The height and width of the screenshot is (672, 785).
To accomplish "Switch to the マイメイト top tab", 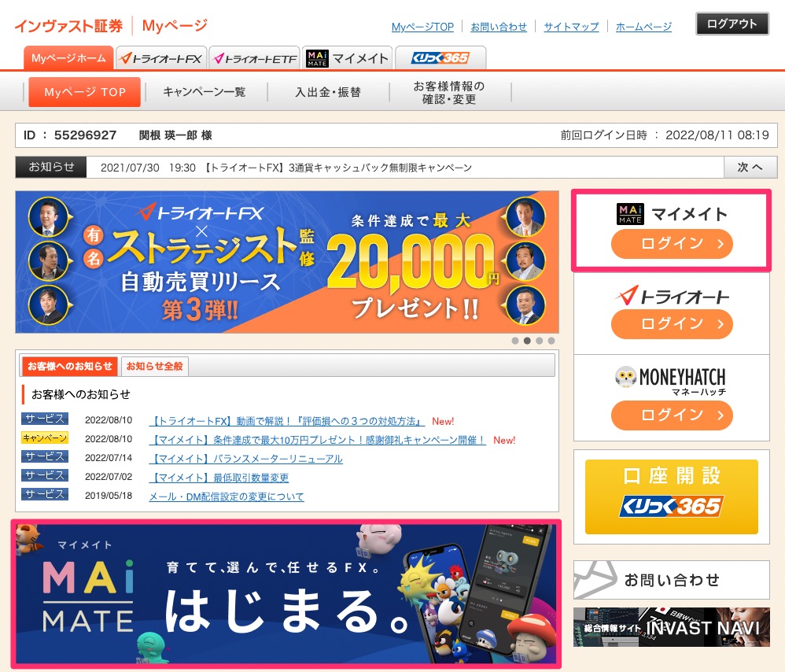I will tap(347, 58).
